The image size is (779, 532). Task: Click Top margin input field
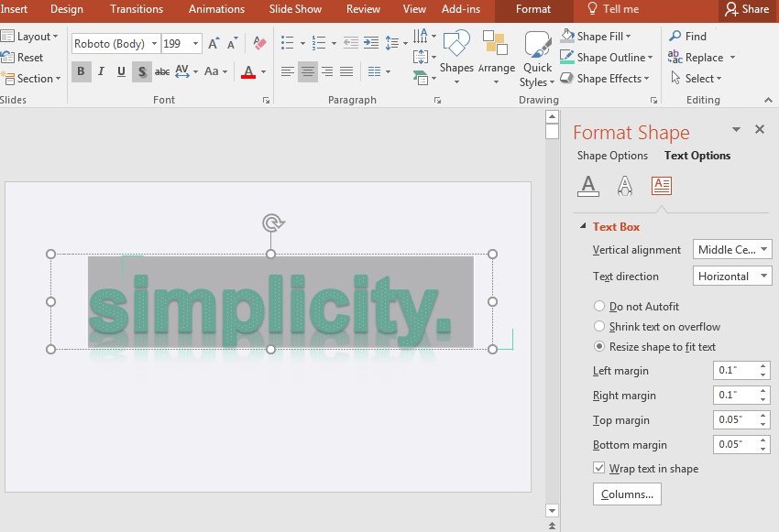735,420
